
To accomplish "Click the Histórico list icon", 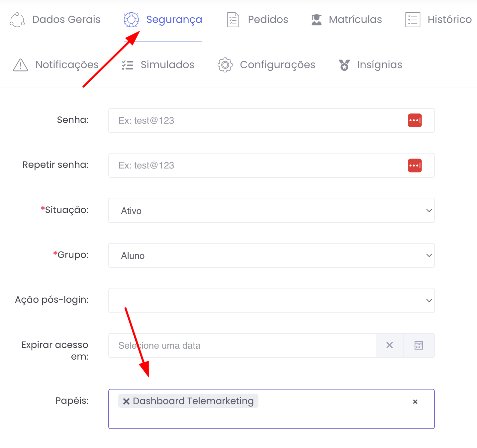I will 413,20.
